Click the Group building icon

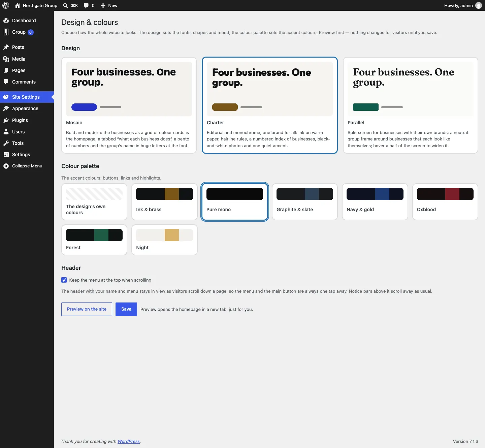[6, 32]
